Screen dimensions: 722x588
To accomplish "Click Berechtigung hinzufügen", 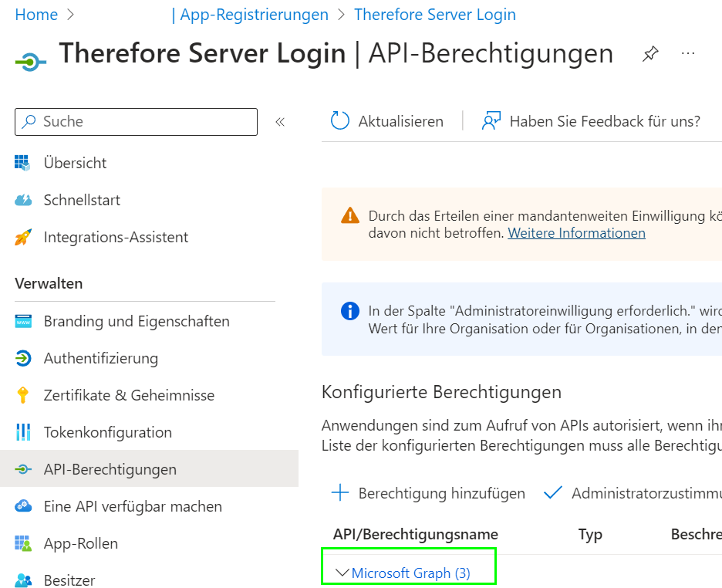I will coord(441,493).
